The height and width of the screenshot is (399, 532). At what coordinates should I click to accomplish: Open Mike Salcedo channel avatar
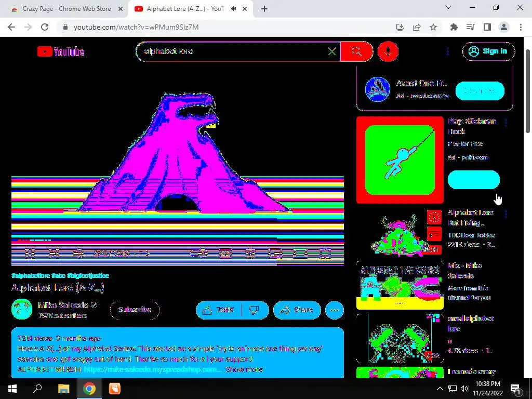click(x=22, y=309)
